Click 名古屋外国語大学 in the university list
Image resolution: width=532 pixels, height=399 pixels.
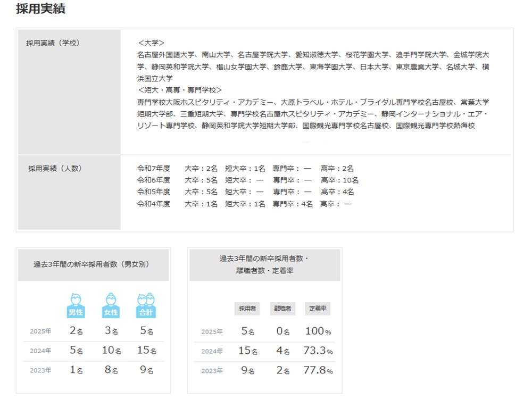[165, 54]
